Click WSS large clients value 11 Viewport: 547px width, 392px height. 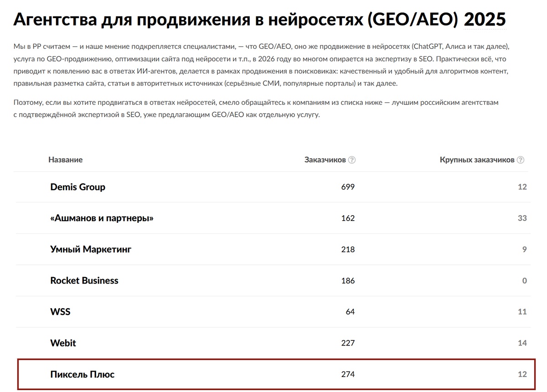(522, 312)
